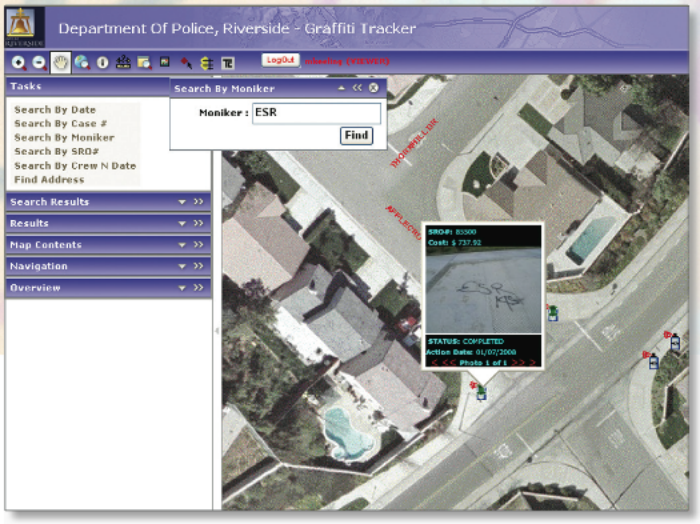Click the Moniker text input field
Image resolution: width=700 pixels, height=524 pixels.
tap(315, 113)
